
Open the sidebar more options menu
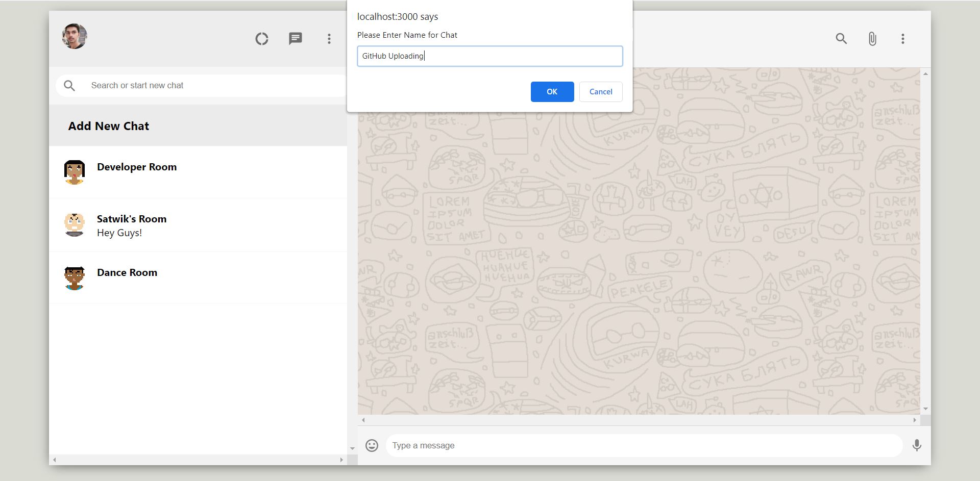(329, 39)
